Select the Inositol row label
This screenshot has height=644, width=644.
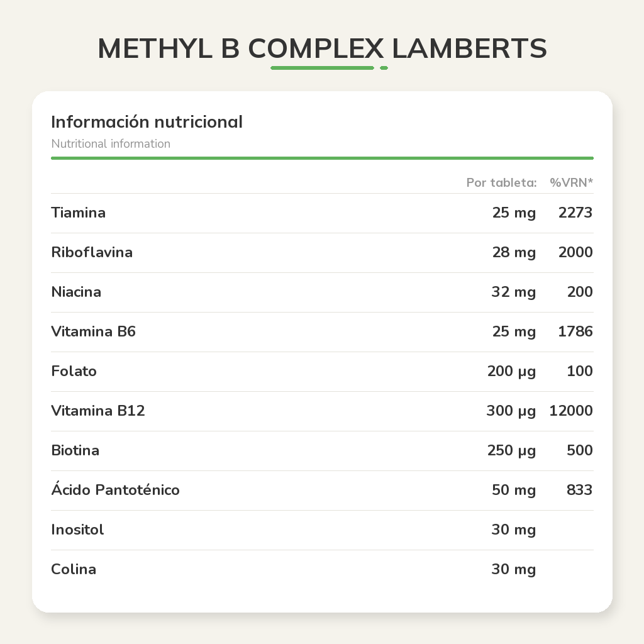tap(77, 530)
